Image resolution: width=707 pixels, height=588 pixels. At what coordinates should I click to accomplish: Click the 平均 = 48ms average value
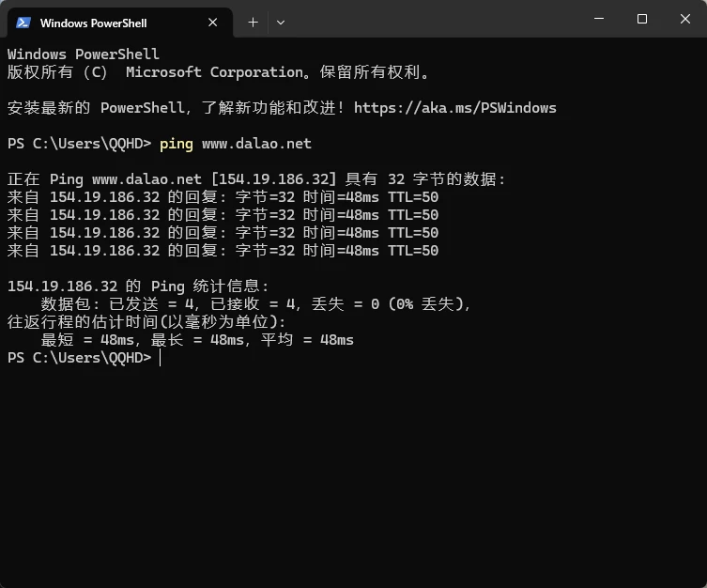coord(307,340)
